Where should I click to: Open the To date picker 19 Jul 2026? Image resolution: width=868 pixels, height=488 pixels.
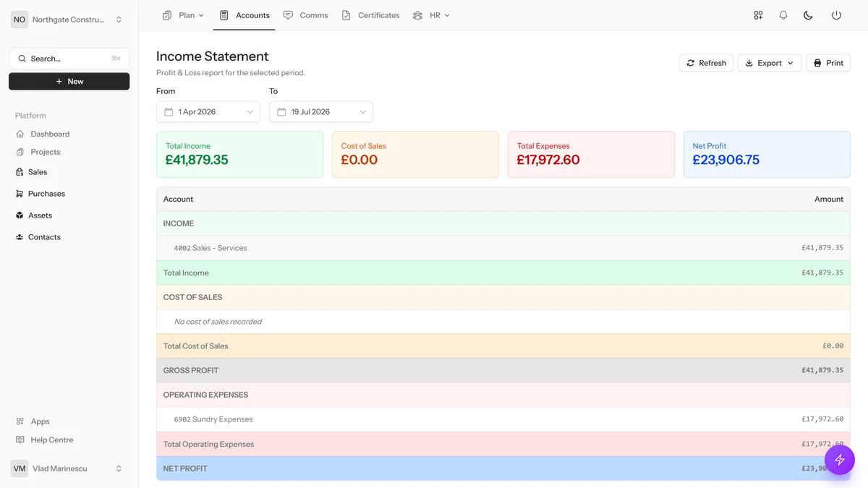coord(321,112)
